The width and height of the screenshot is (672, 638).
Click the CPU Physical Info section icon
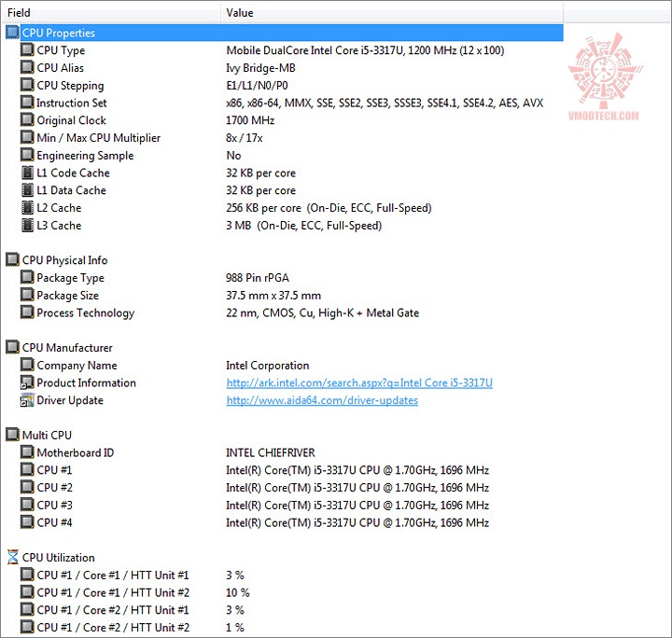tap(12, 259)
